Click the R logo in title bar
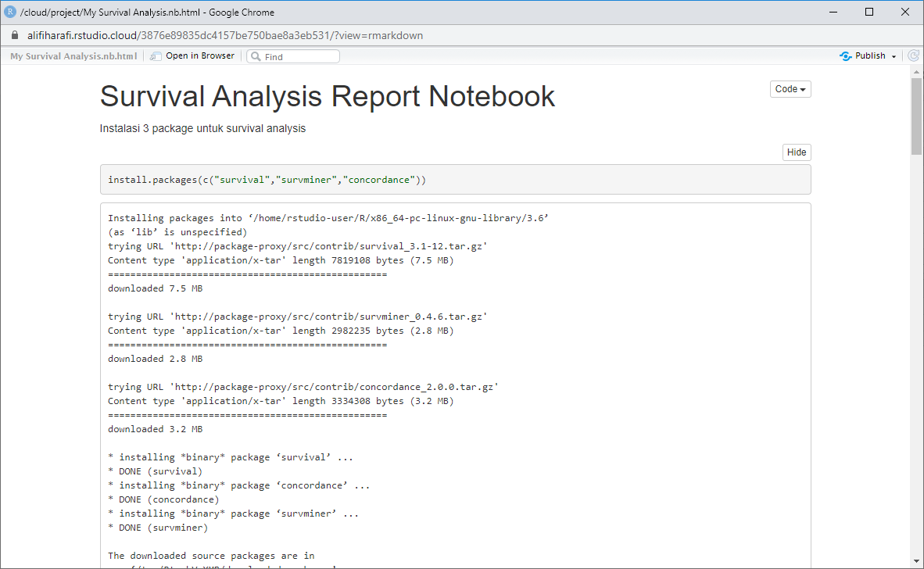 pyautogui.click(x=9, y=12)
